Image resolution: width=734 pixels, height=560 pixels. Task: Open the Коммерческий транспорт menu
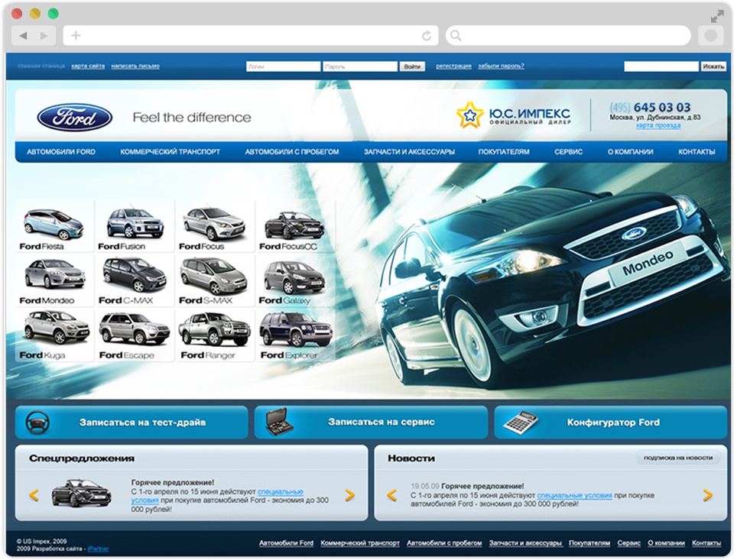[170, 151]
